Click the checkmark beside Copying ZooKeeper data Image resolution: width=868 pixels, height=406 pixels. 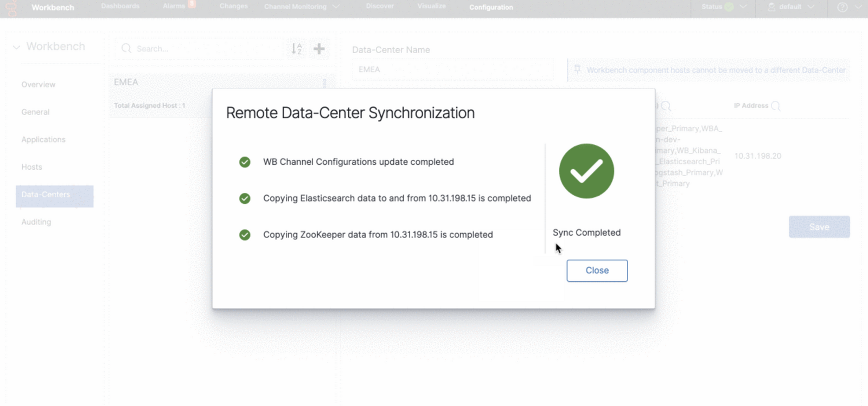point(245,235)
